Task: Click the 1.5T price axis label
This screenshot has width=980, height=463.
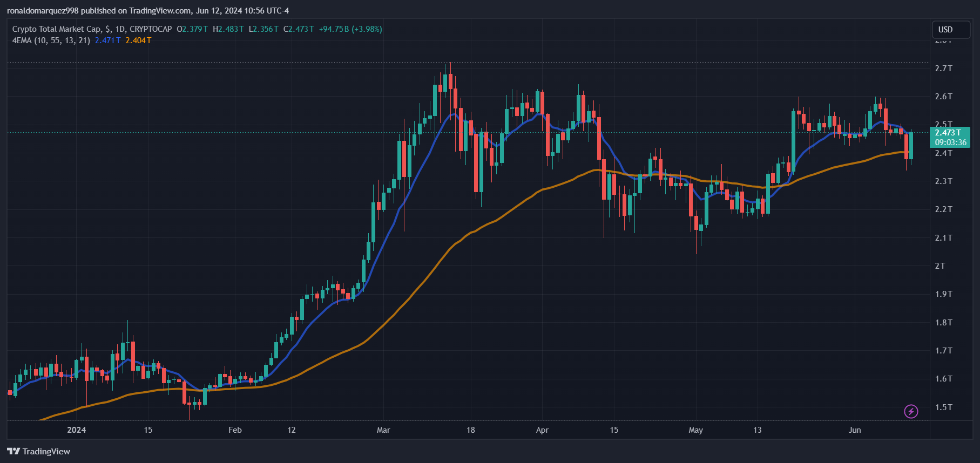Action: coord(944,407)
